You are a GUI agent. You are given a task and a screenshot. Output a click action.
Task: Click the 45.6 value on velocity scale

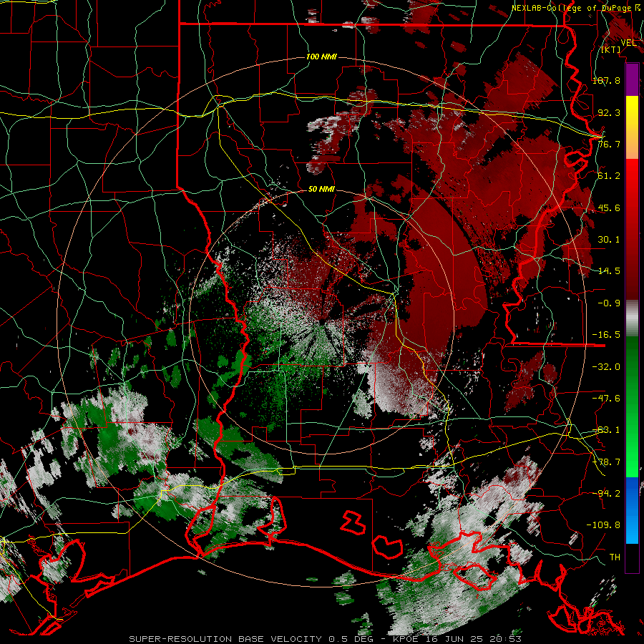[609, 208]
